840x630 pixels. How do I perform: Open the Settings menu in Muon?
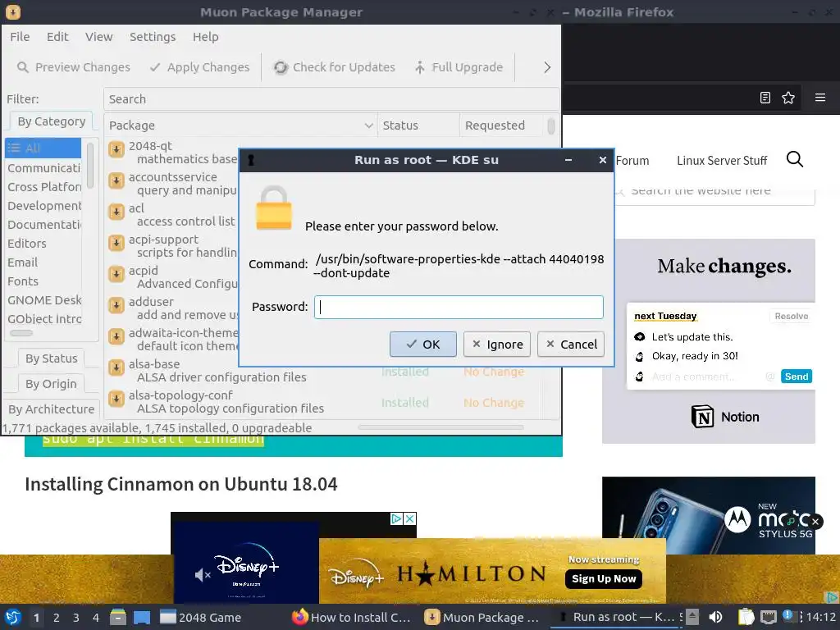[153, 37]
